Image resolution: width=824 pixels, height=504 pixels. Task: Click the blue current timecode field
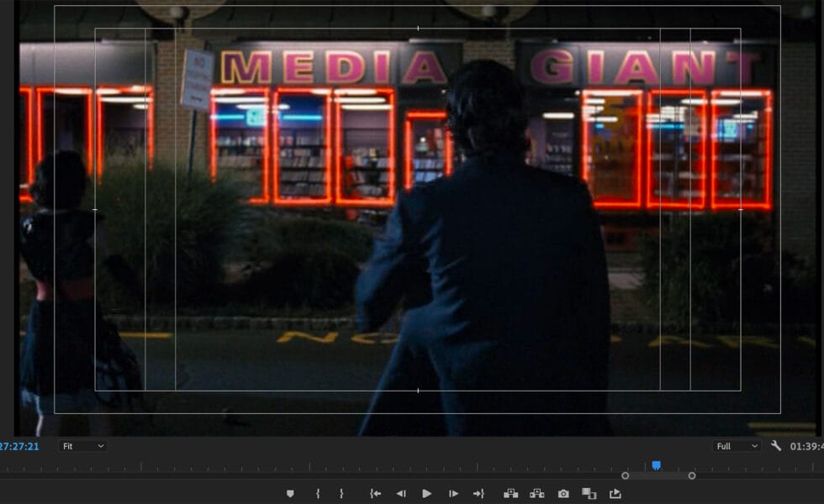click(x=18, y=446)
